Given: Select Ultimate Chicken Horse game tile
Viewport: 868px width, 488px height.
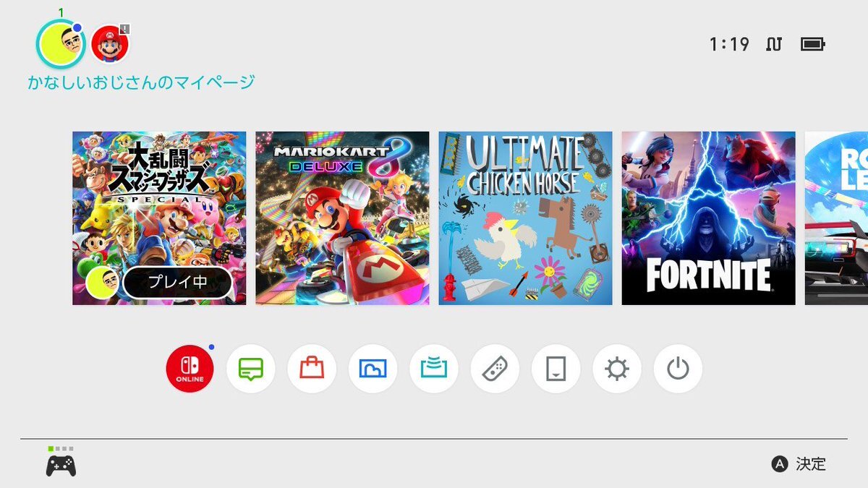Looking at the screenshot, I should click(526, 218).
